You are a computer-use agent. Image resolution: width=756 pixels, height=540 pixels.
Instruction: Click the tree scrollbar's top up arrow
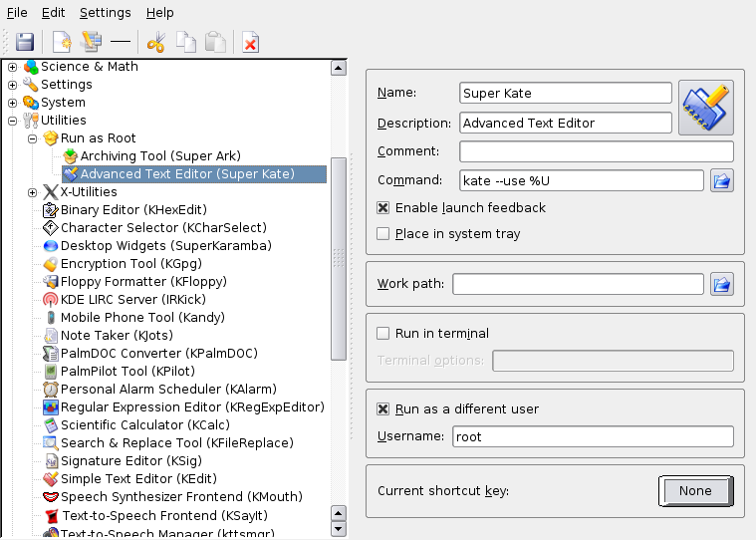(x=338, y=69)
